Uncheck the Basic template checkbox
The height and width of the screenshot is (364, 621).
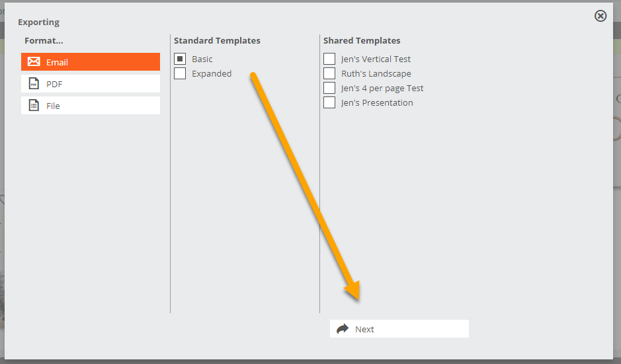180,59
